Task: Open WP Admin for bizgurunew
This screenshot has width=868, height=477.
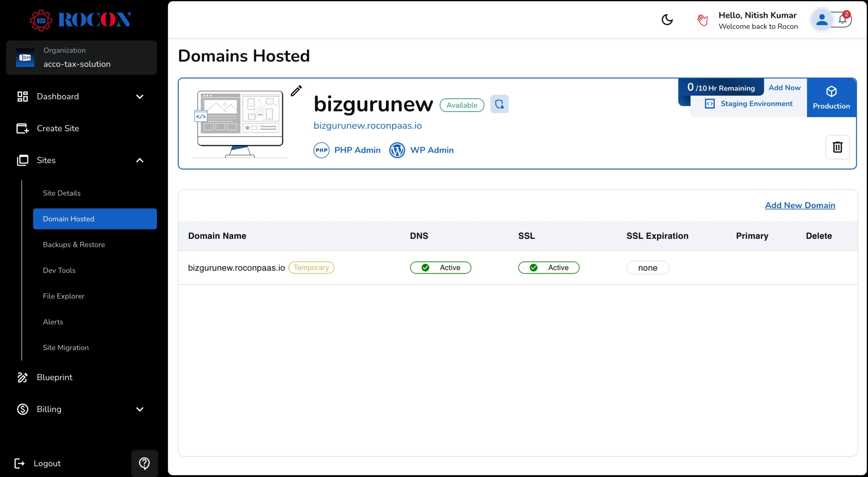Action: [421, 150]
